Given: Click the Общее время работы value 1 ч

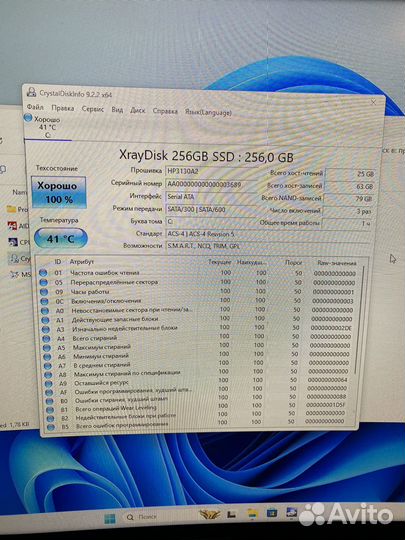Looking at the screenshot, I should point(346,224).
